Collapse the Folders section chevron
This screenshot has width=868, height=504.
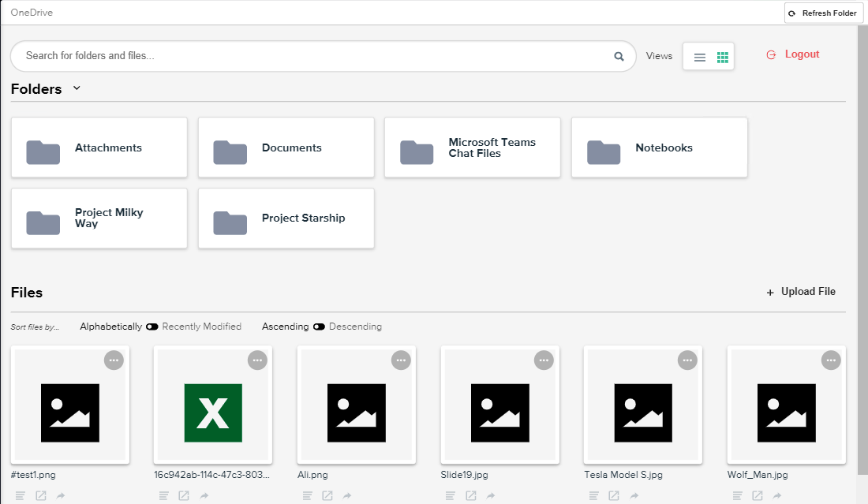(77, 88)
